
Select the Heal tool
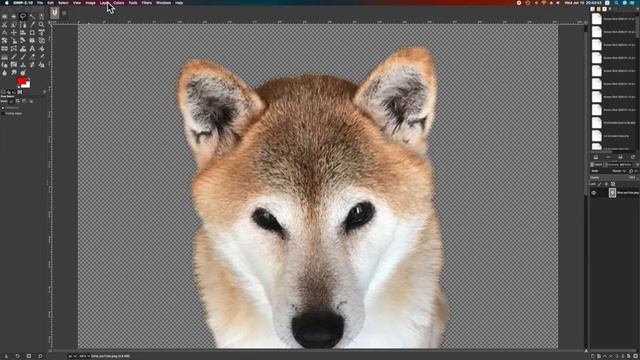pos(32,64)
